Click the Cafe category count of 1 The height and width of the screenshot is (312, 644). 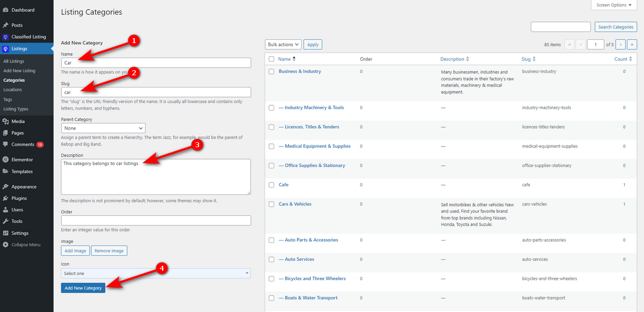coord(624,185)
